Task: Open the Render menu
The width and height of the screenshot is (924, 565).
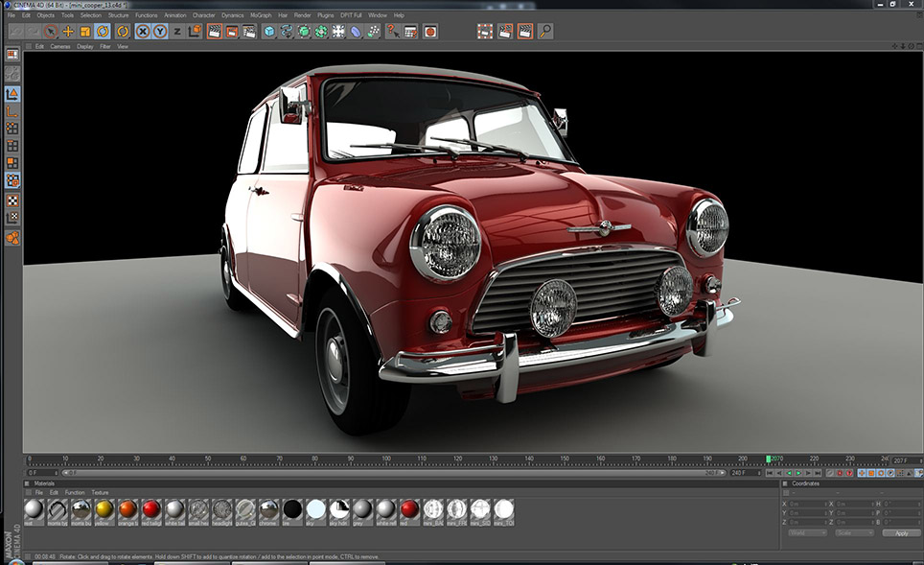Action: click(x=302, y=15)
